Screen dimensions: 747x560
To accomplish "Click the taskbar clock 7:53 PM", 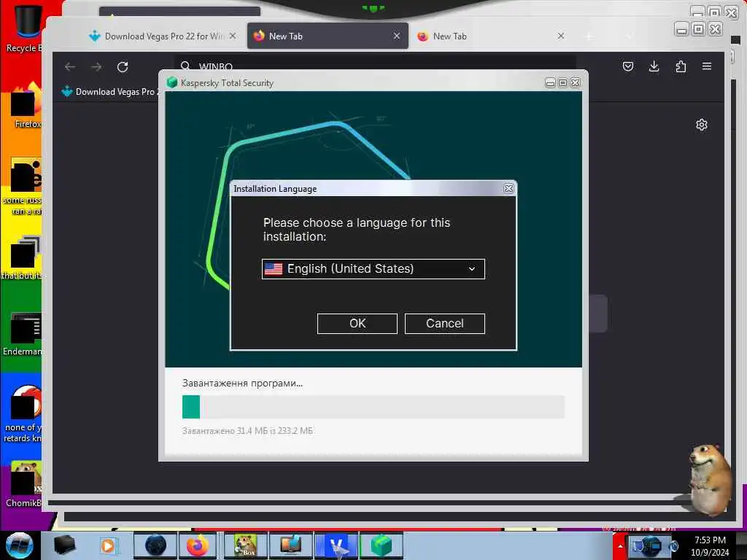I will 710,540.
